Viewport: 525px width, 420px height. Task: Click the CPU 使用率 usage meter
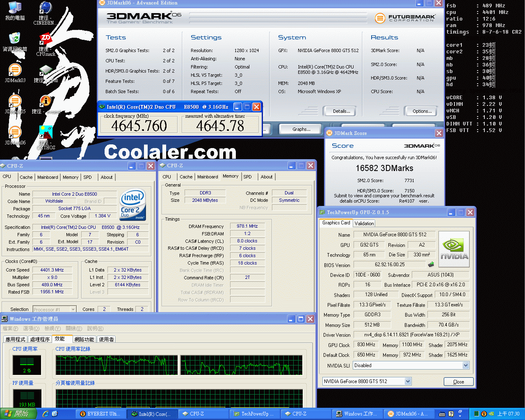tap(27, 365)
